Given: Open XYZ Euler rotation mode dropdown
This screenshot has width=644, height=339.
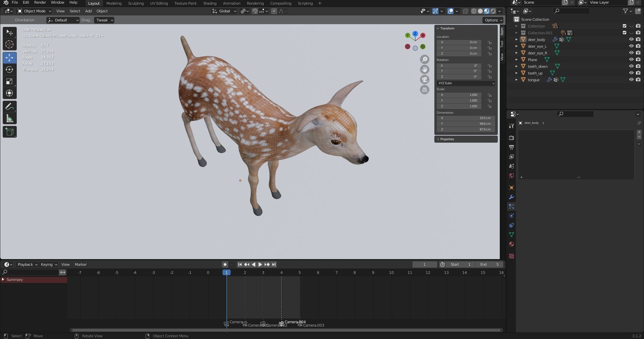Looking at the screenshot, I should tap(466, 83).
